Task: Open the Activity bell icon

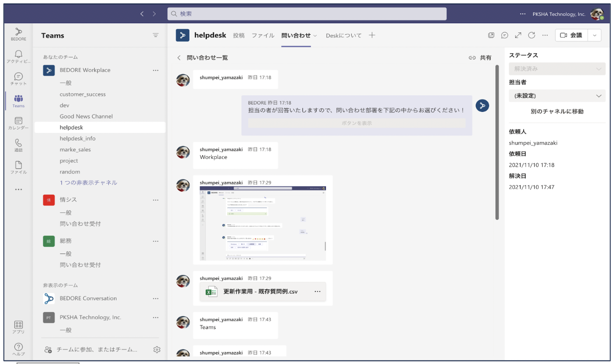Action: pos(18,57)
